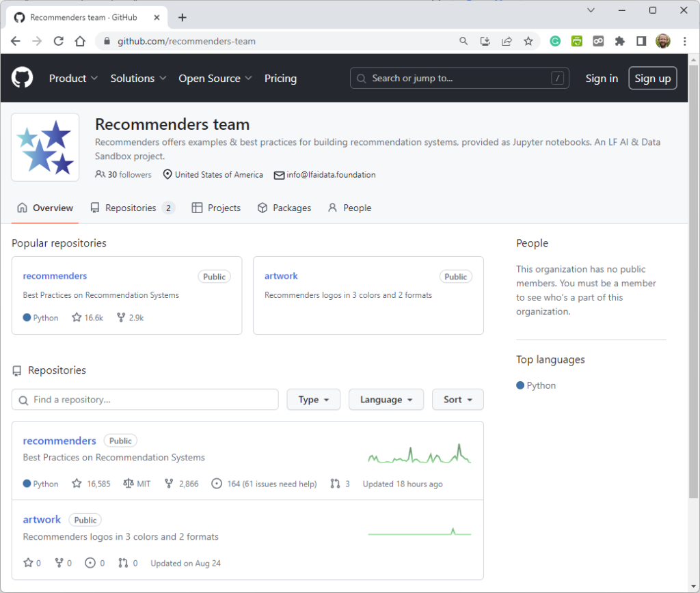Click the fork count 2.9k on recommenders card
This screenshot has width=700, height=593.
tap(131, 318)
